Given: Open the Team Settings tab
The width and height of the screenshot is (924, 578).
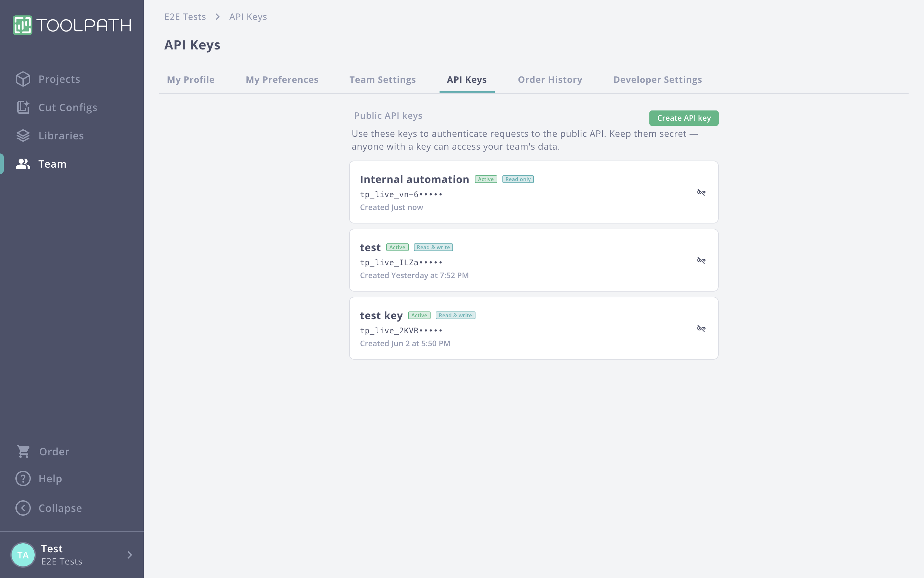Looking at the screenshot, I should (382, 80).
